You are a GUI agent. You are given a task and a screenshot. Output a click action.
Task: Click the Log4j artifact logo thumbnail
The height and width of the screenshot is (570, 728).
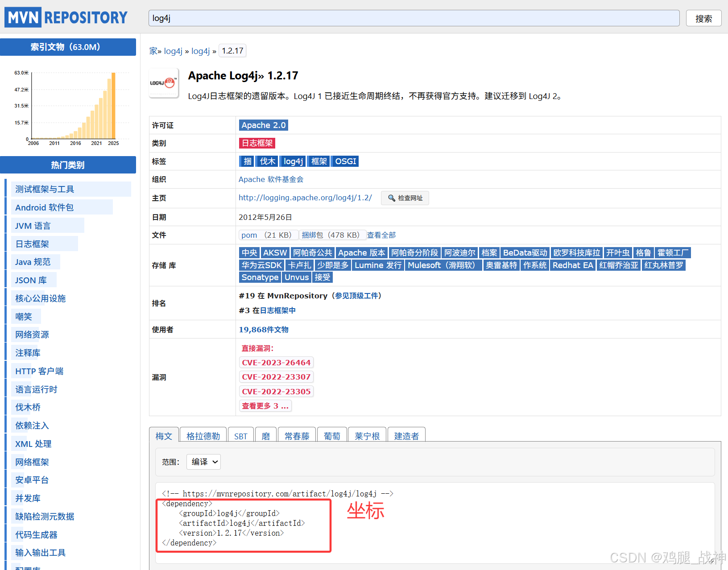tap(164, 83)
